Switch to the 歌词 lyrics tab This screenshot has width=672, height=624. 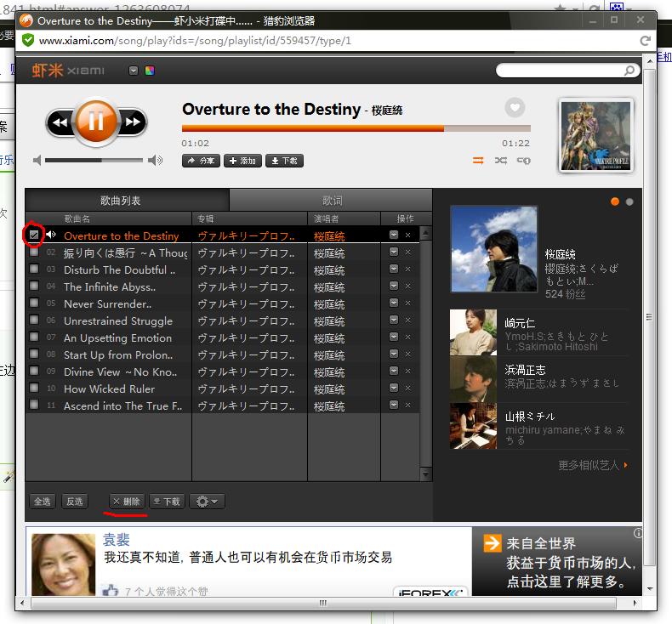(x=331, y=201)
